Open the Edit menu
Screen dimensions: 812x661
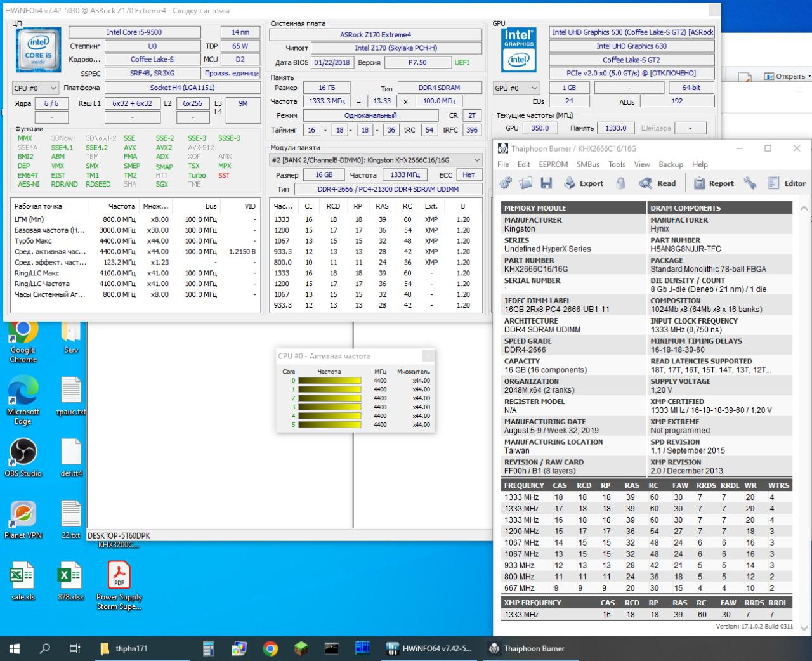[524, 164]
